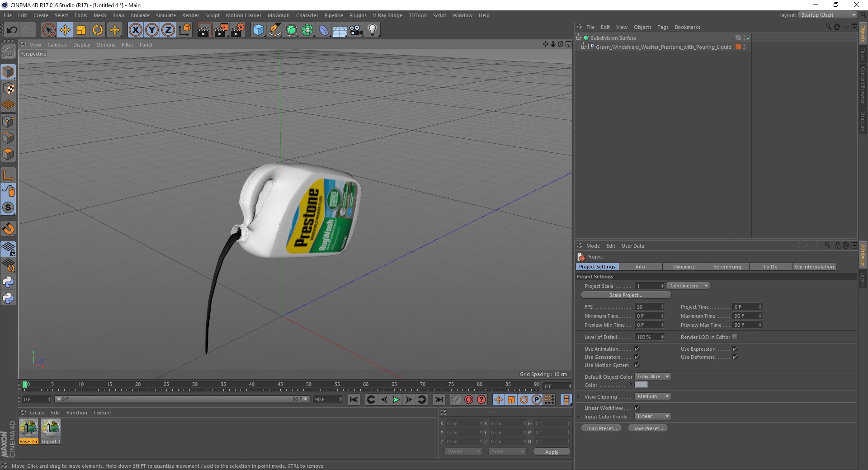Open the Scale coordinate dropdown
The height and width of the screenshot is (470, 868).
coord(507,451)
